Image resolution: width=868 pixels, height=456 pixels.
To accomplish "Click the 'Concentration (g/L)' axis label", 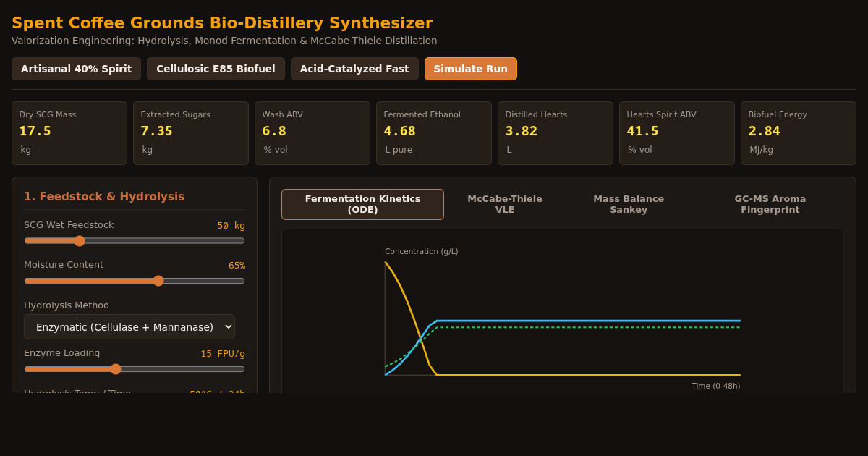I will tap(422, 252).
